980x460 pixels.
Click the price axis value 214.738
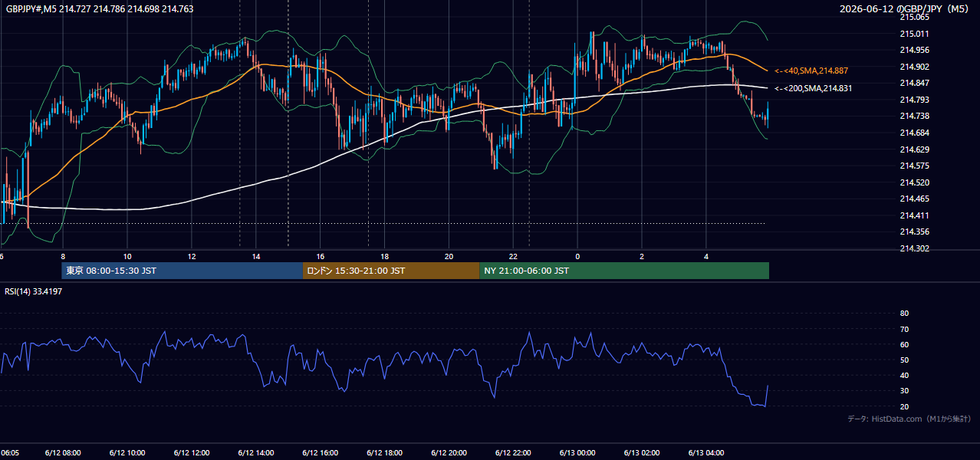[x=914, y=116]
